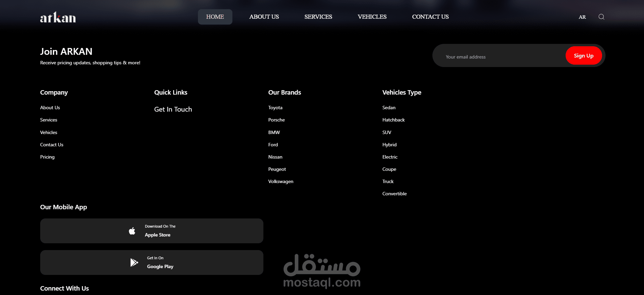
Task: Select the Toyota brand link
Action: 275,108
